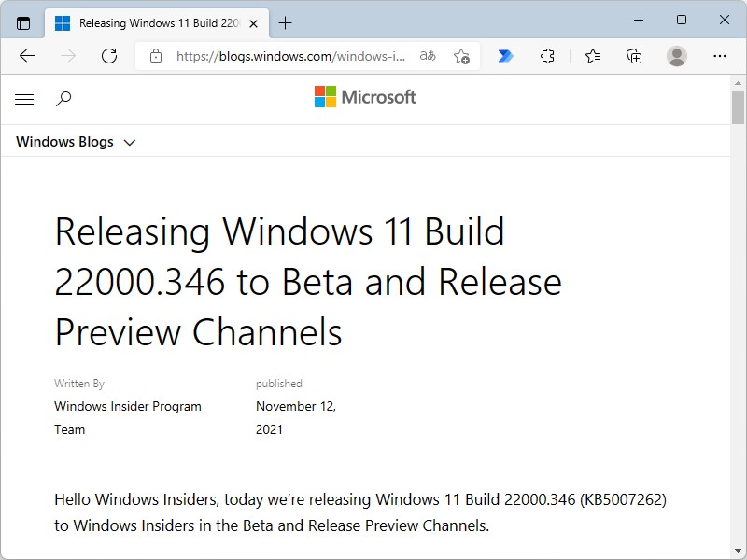Open the profile avatar in the toolbar
747x560 pixels.
point(677,56)
